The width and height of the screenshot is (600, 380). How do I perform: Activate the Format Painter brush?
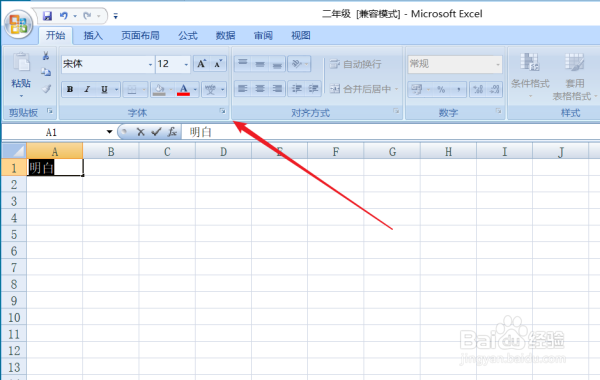coord(46,89)
